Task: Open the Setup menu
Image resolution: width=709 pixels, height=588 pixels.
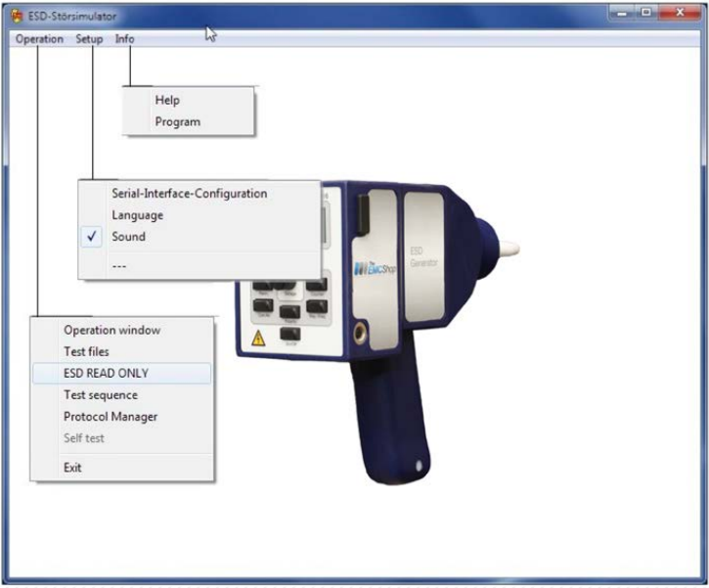Action: tap(89, 39)
